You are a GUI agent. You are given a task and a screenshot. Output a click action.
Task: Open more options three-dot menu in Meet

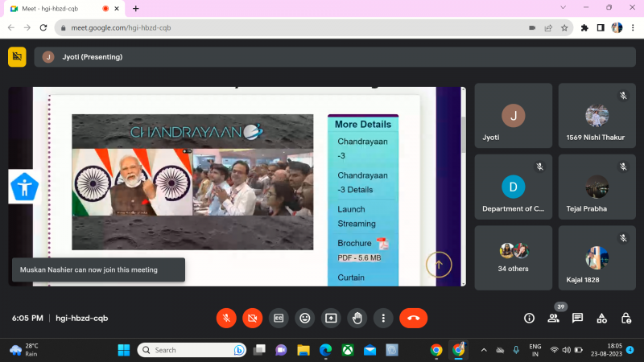[383, 318]
